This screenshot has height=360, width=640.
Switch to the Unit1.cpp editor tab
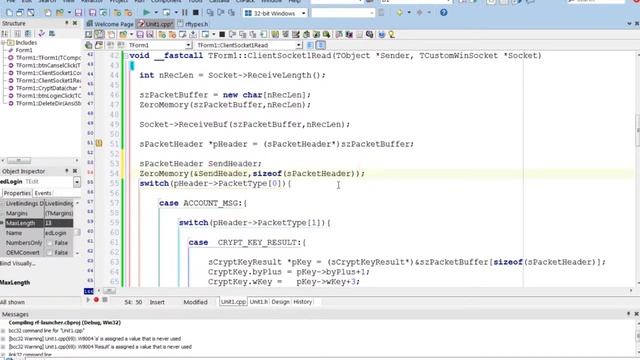156,24
